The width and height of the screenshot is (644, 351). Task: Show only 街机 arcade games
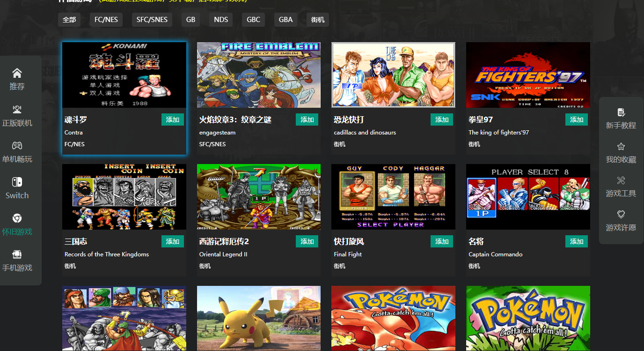(318, 20)
